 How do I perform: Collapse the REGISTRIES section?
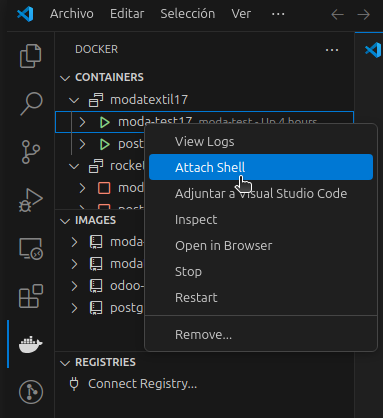click(x=65, y=363)
